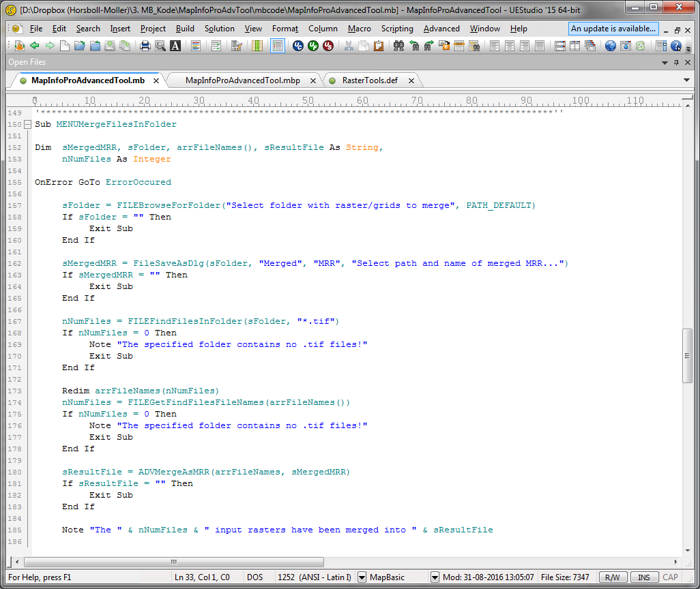
Task: Click the Paste clipboard icon
Action: click(379, 46)
